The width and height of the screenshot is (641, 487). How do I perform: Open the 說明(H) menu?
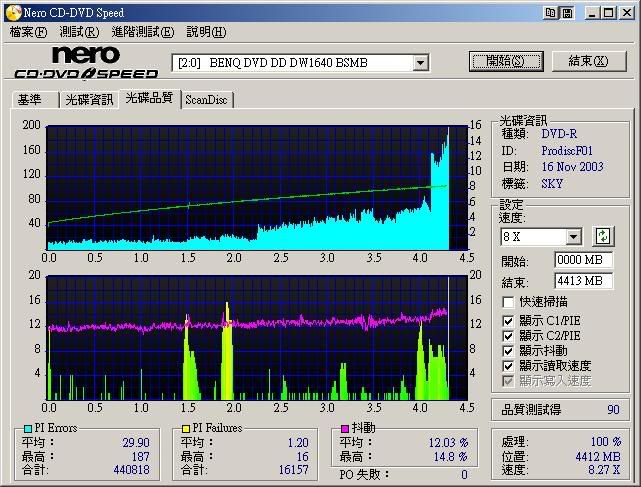click(x=206, y=32)
